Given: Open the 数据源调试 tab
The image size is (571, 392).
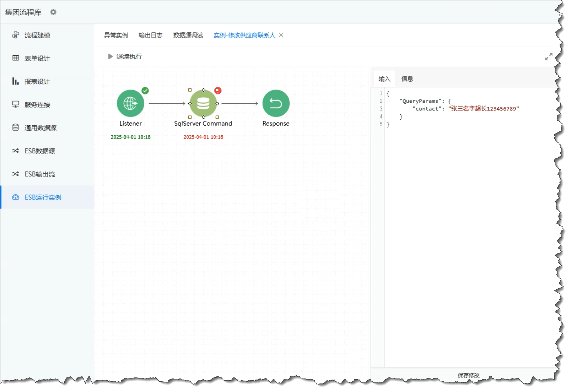Looking at the screenshot, I should coord(188,35).
